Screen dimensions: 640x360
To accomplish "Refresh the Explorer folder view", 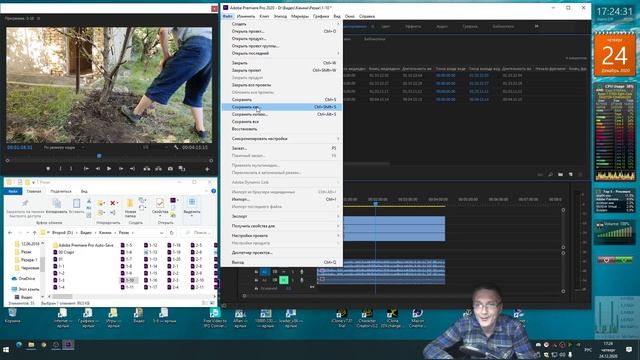I will coord(172,233).
